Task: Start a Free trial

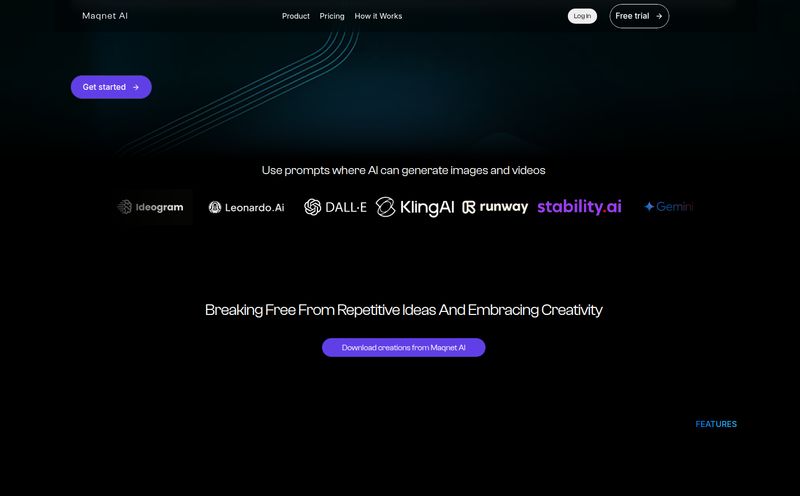Action: click(x=639, y=16)
